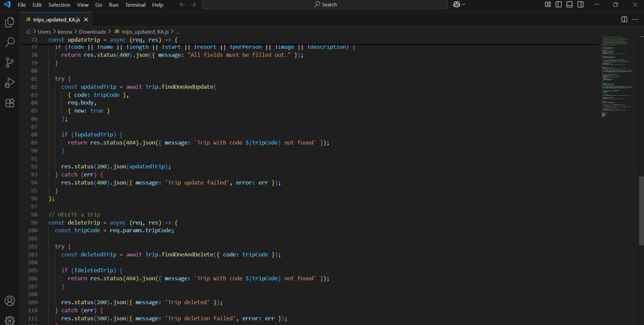644x325 pixels.
Task: Click 'updateTrip' in sticky header line
Action: (x=84, y=40)
